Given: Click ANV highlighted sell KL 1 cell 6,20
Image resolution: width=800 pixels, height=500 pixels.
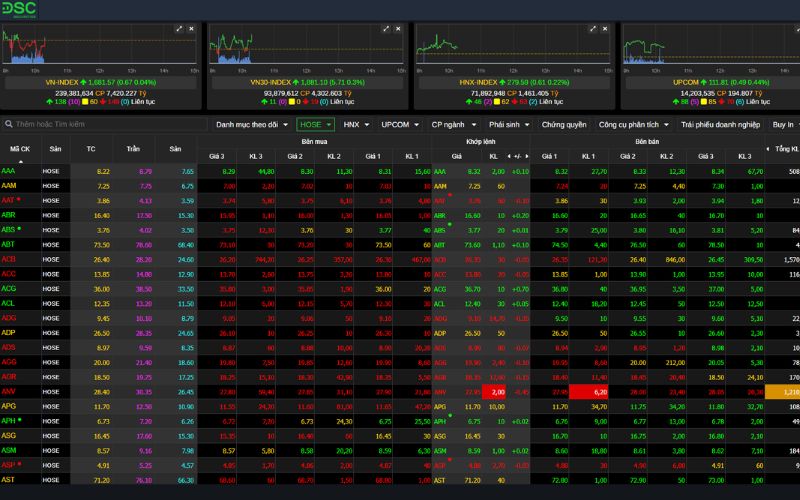Looking at the screenshot, I should point(588,392).
